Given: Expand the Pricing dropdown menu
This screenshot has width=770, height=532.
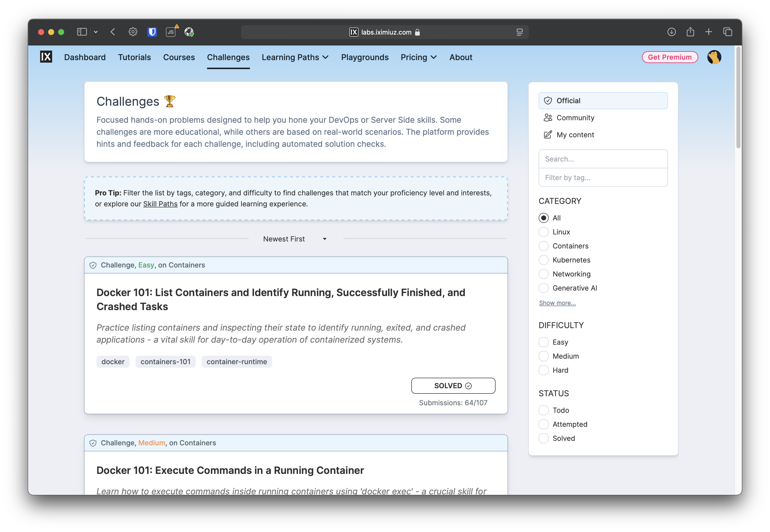Looking at the screenshot, I should tap(419, 57).
